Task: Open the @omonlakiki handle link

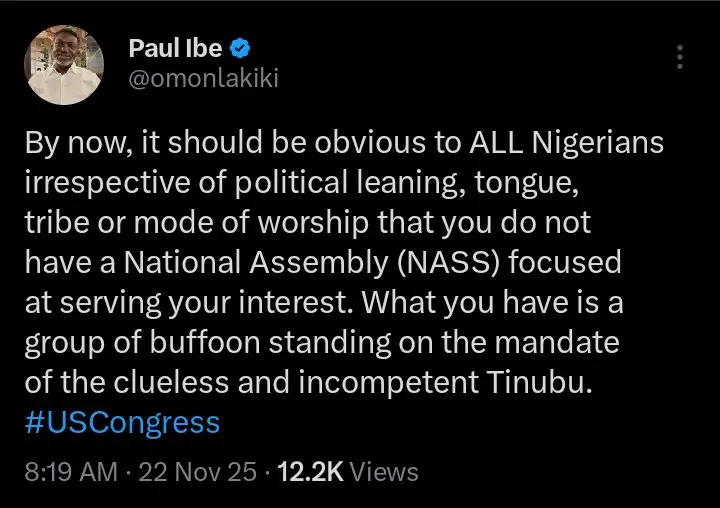Action: (203, 79)
